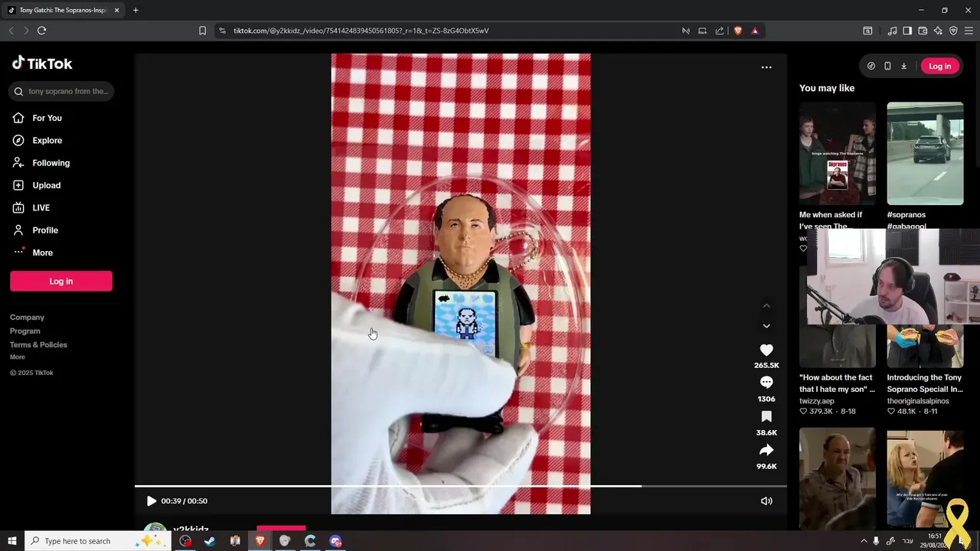Open the Brave VPN shield icon

click(x=953, y=31)
